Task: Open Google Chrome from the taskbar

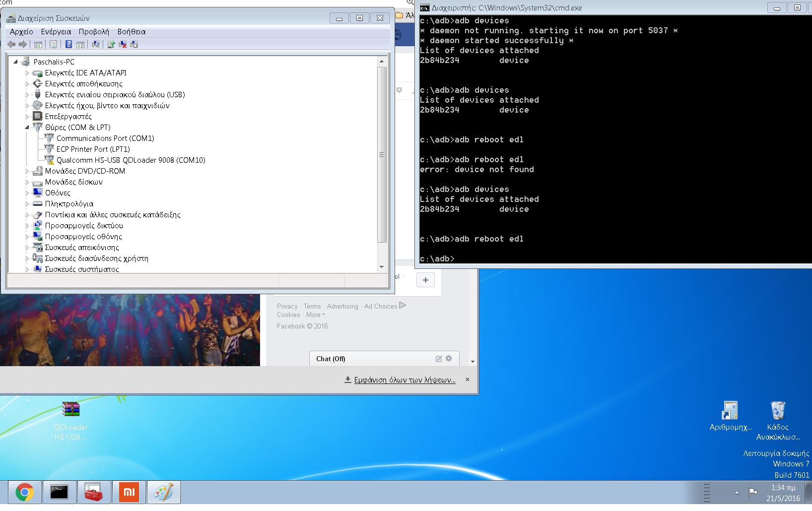Action: [x=24, y=492]
